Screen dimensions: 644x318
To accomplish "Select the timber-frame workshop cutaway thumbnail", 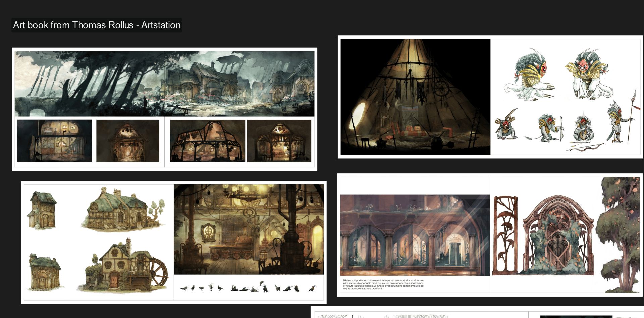I will coord(207,141).
